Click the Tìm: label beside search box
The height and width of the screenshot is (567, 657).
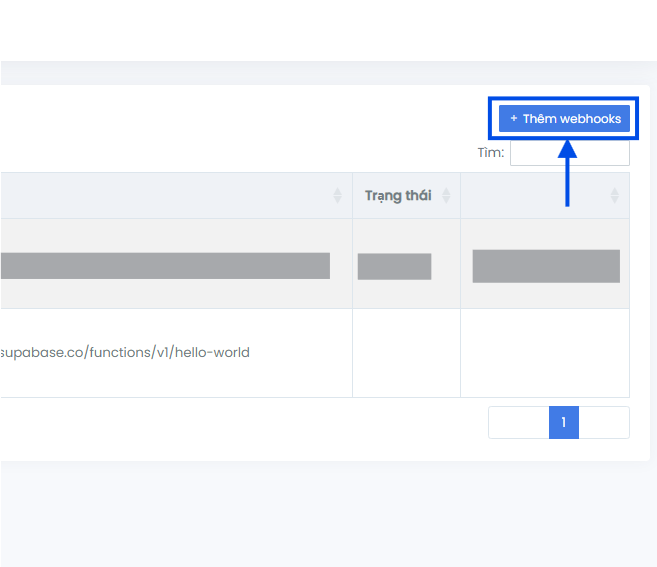(490, 153)
